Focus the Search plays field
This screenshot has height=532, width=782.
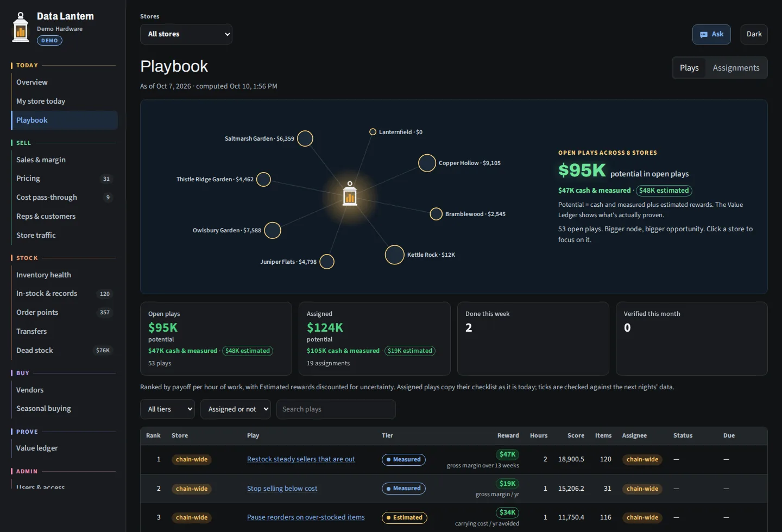tap(336, 409)
